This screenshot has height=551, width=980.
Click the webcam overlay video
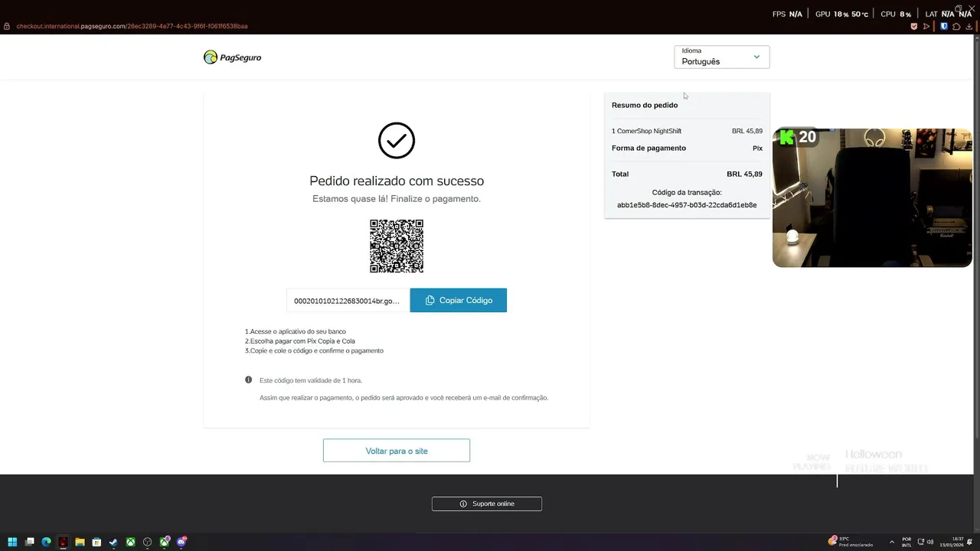point(872,197)
